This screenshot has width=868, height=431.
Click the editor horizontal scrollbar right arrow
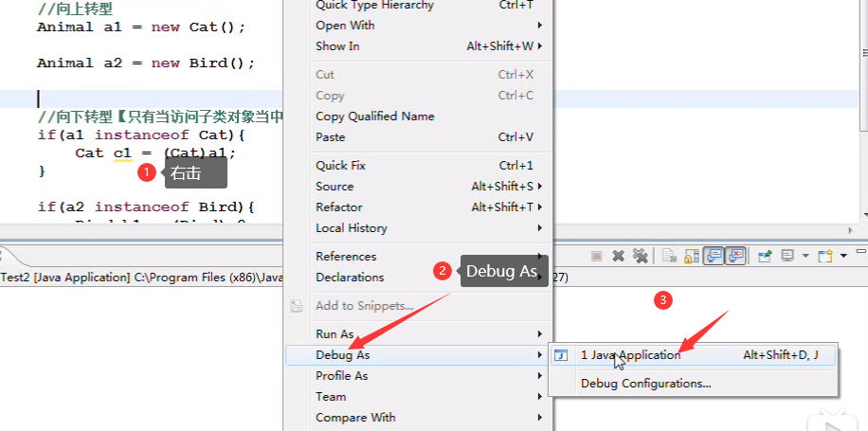851,229
